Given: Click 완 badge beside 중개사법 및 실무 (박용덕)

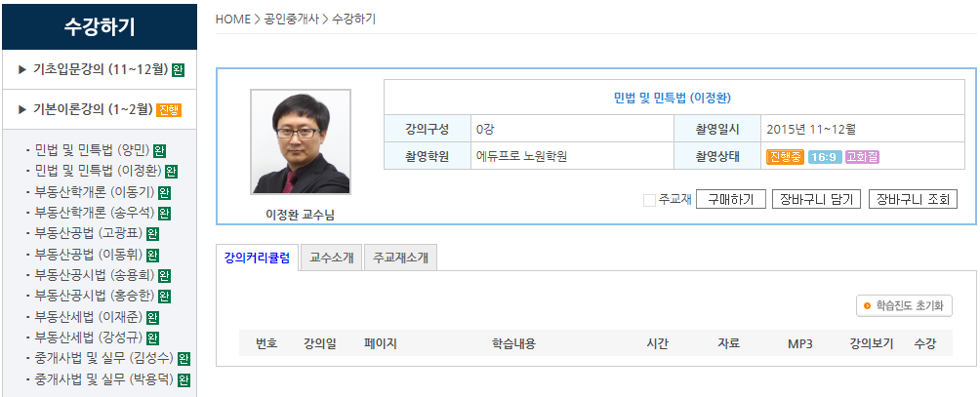Looking at the screenshot, I should pyautogui.click(x=184, y=378).
